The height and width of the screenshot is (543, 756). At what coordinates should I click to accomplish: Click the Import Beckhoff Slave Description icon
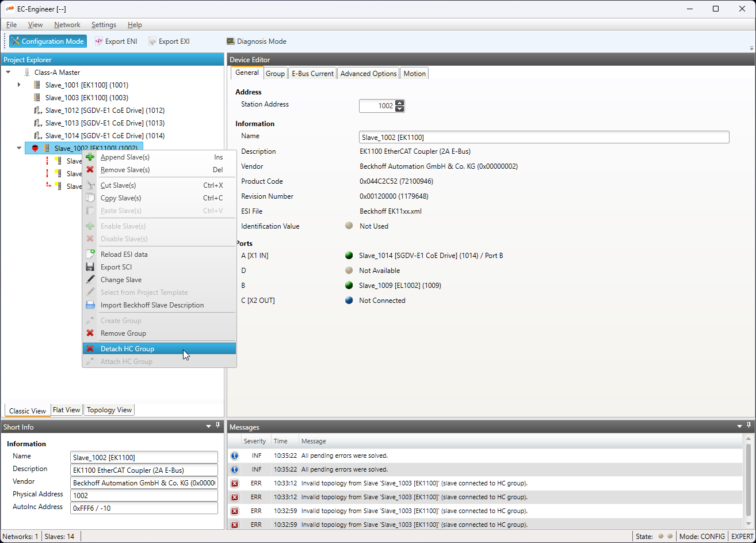(90, 305)
